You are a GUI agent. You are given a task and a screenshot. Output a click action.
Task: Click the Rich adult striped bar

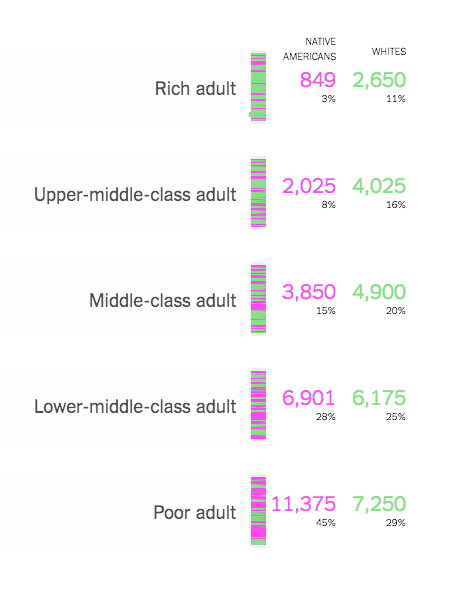258,87
